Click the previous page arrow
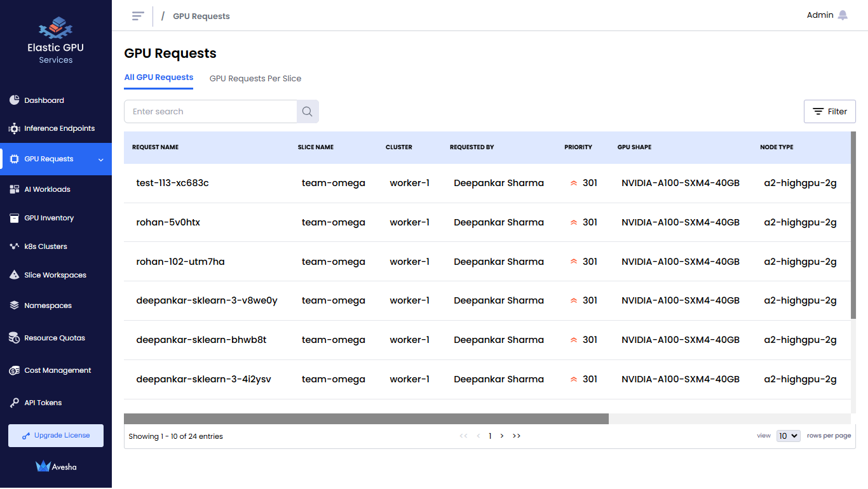 coord(478,436)
